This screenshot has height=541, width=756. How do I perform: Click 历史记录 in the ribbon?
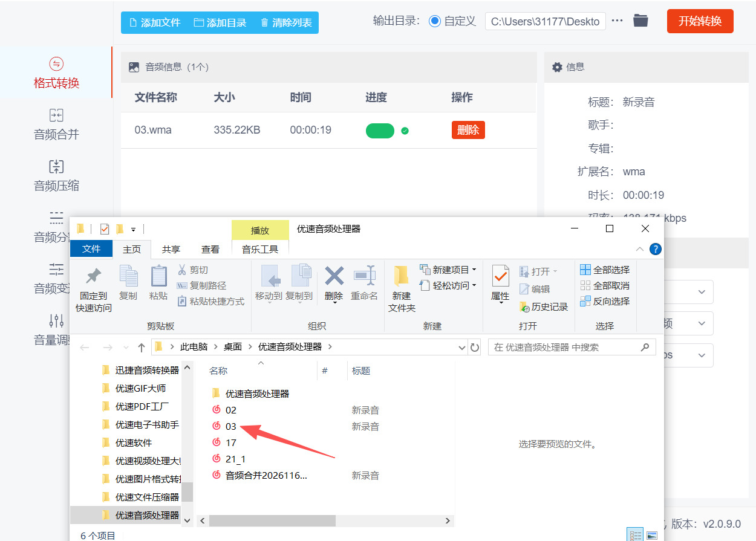544,307
